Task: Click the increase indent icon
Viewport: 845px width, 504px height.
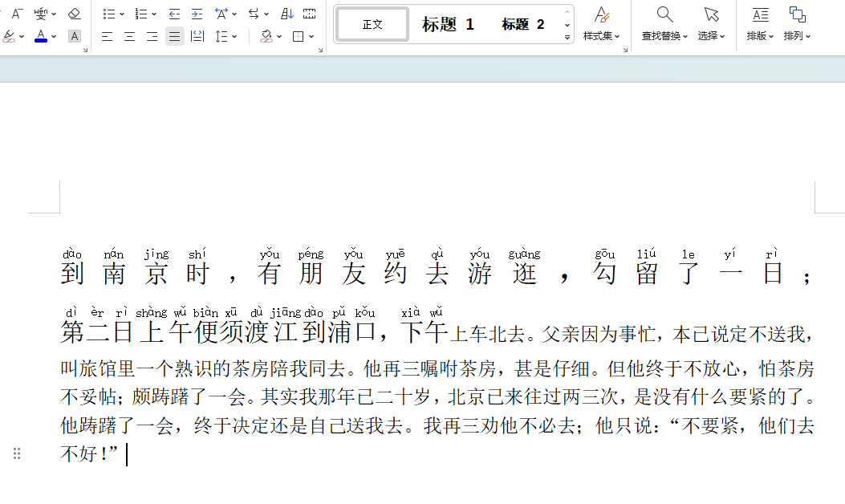Action: [197, 13]
